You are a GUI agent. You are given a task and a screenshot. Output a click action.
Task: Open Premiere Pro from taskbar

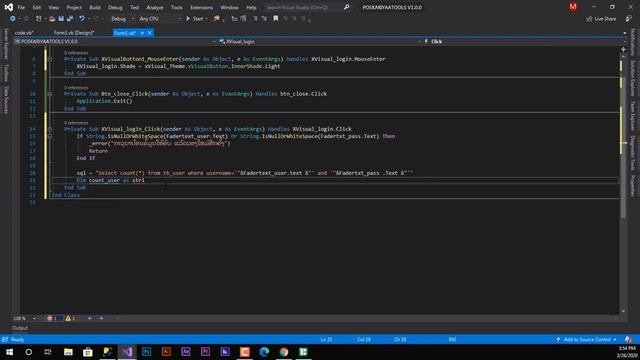coord(205,352)
